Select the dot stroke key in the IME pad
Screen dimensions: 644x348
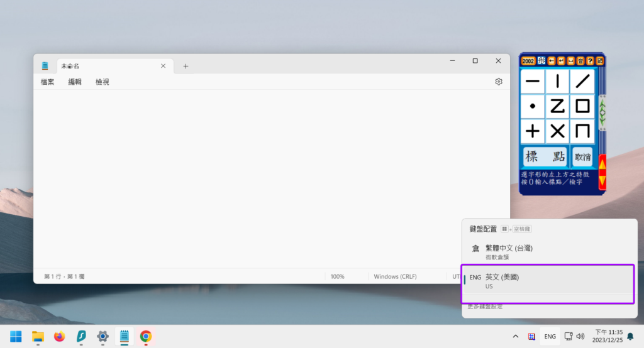(x=533, y=106)
